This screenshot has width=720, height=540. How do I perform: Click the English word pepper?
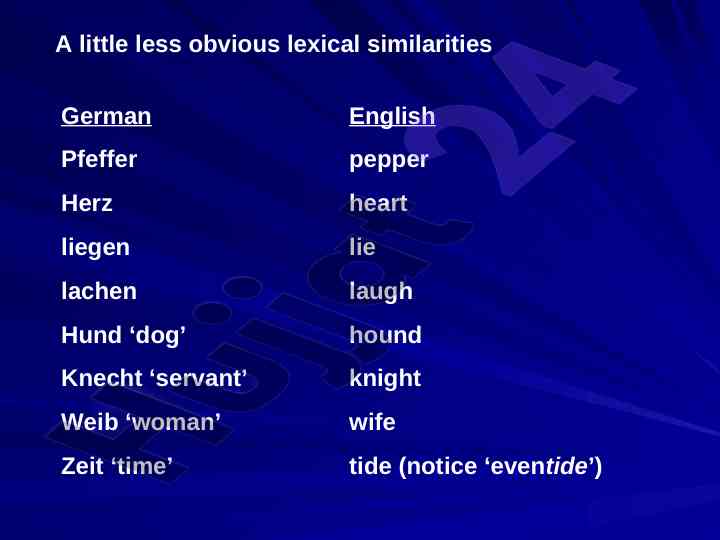tap(388, 161)
